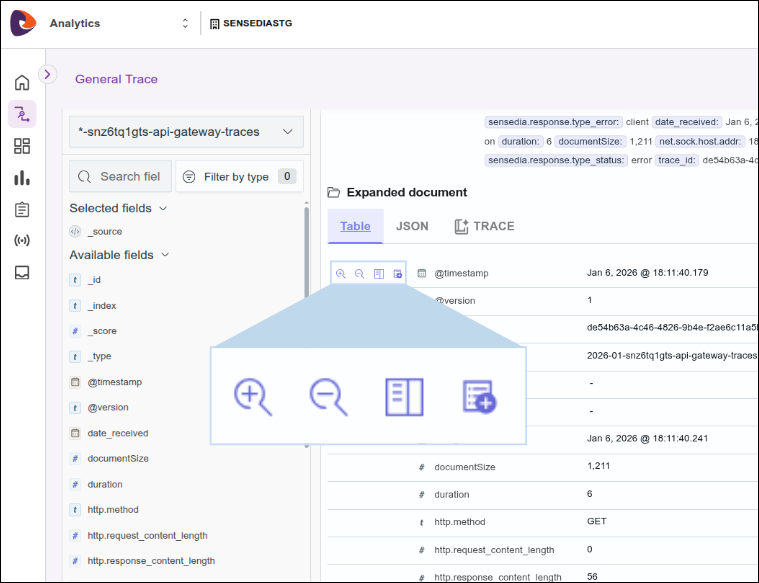Toggle column in table icon for @timestamp

(378, 273)
